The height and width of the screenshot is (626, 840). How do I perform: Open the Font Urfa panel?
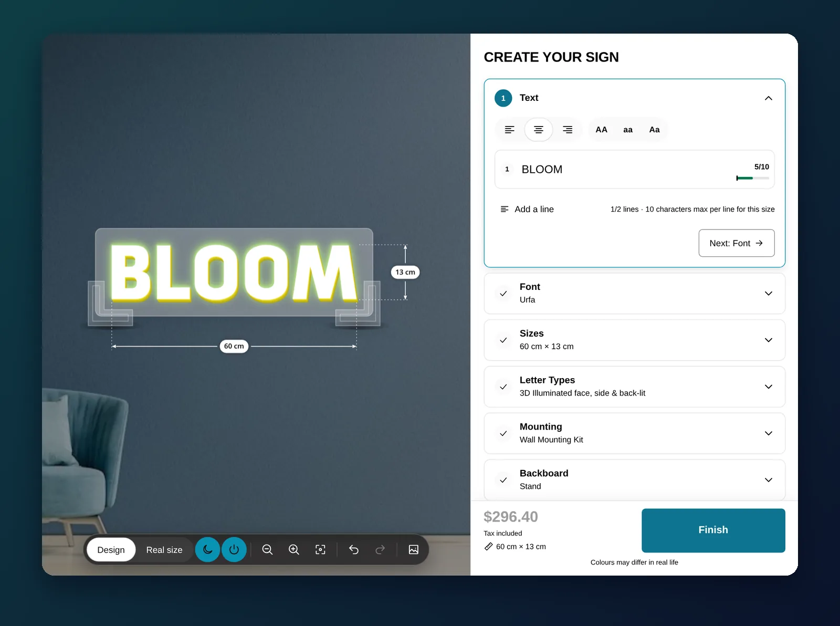(635, 294)
